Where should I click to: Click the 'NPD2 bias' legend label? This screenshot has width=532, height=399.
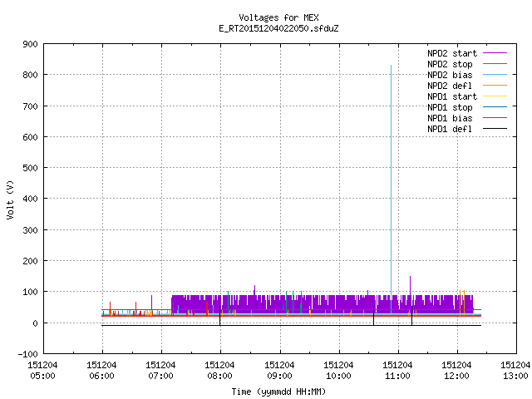pos(450,75)
